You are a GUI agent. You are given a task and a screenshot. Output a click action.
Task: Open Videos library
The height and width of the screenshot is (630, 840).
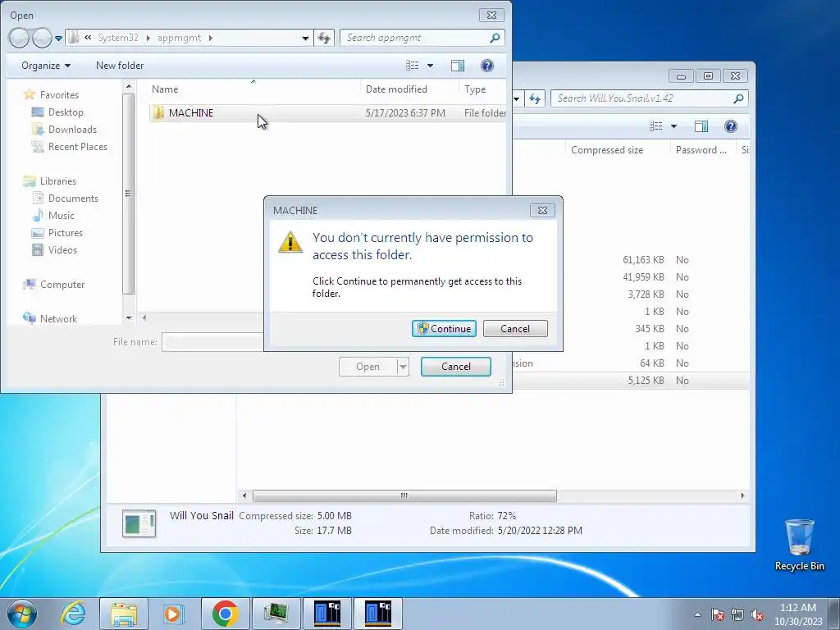(62, 249)
